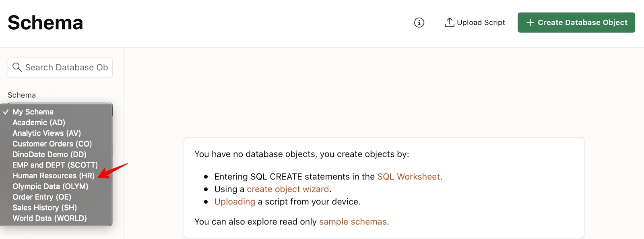Viewport: 644px width, 239px height.
Task: Click the Upload Script icon
Action: 449,22
